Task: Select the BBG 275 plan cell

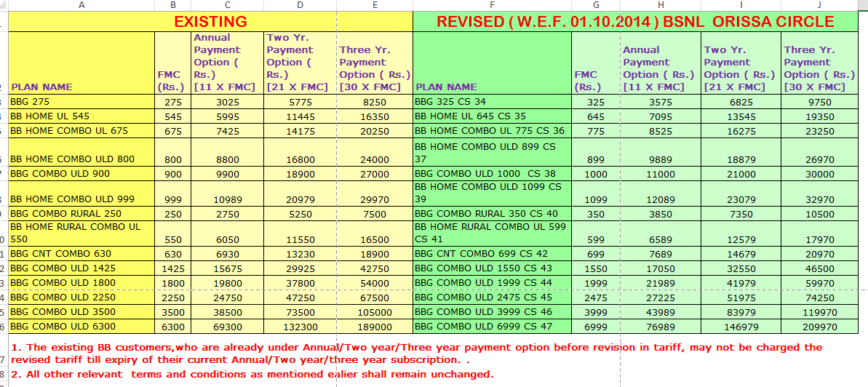Action: pos(81,102)
